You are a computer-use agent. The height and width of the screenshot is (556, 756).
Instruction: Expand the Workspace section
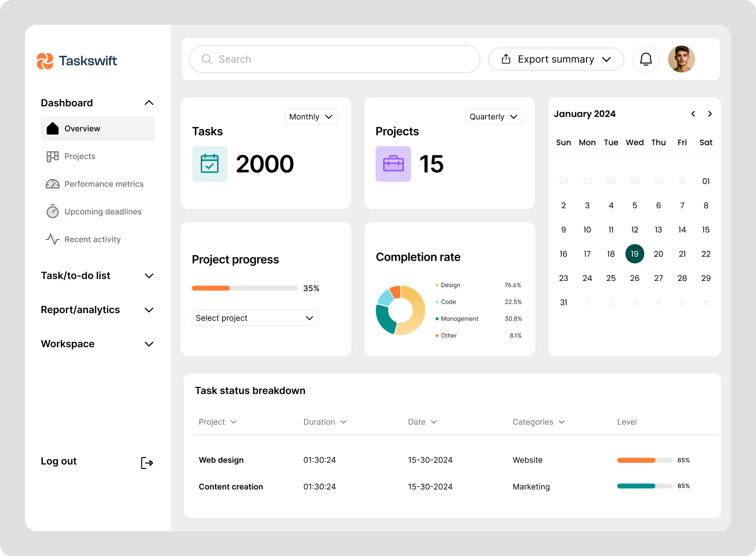point(149,344)
